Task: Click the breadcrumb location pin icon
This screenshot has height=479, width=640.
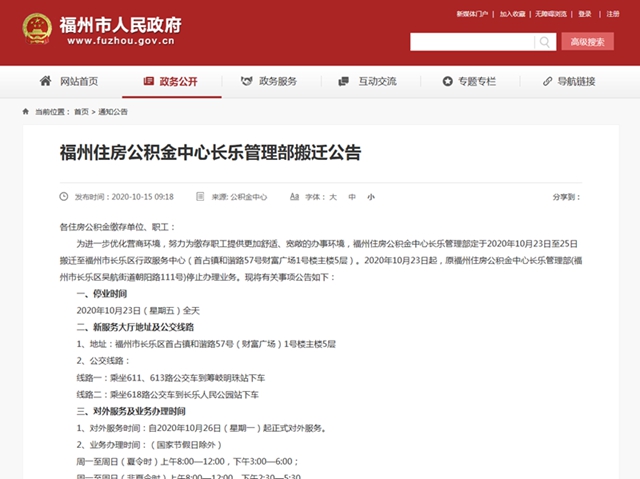Action: coord(26,112)
